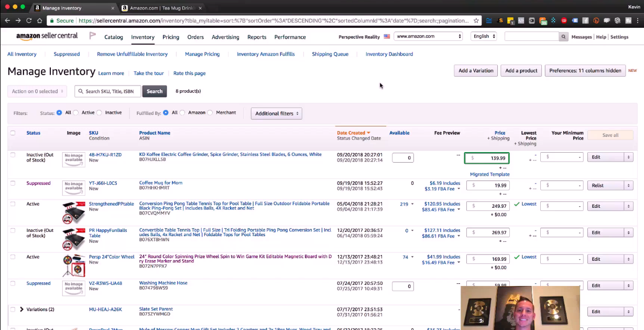Click the gray Facebook f extension icon
The height and width of the screenshot is (330, 644).
585,20
